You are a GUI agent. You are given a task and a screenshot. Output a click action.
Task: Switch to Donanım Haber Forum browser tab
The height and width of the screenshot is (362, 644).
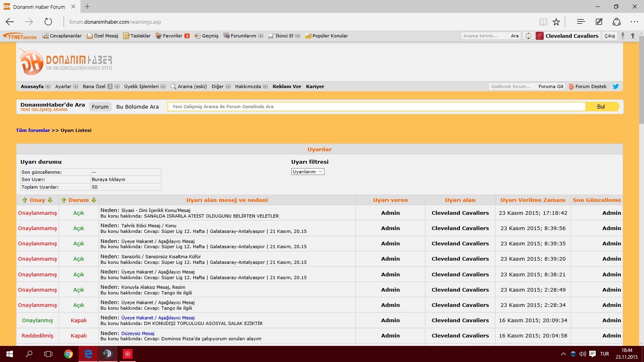coord(40,7)
